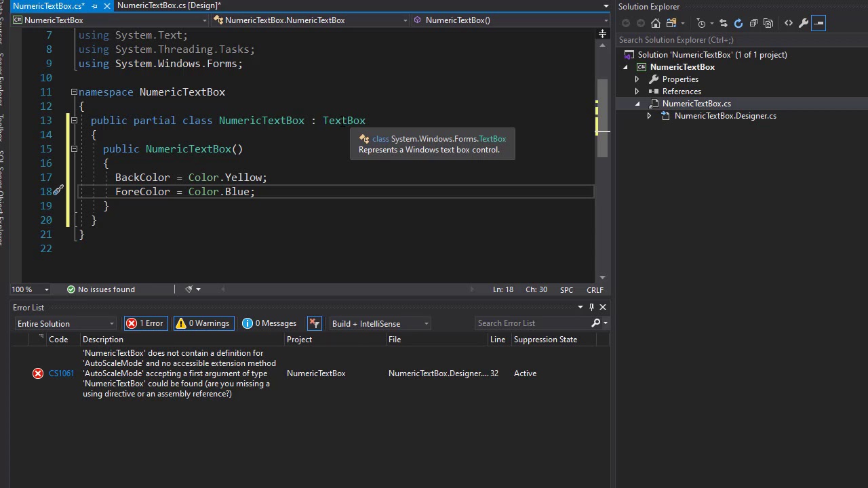Click the clear all filters icon in Error List
Viewport: 868px width, 488px height.
314,323
